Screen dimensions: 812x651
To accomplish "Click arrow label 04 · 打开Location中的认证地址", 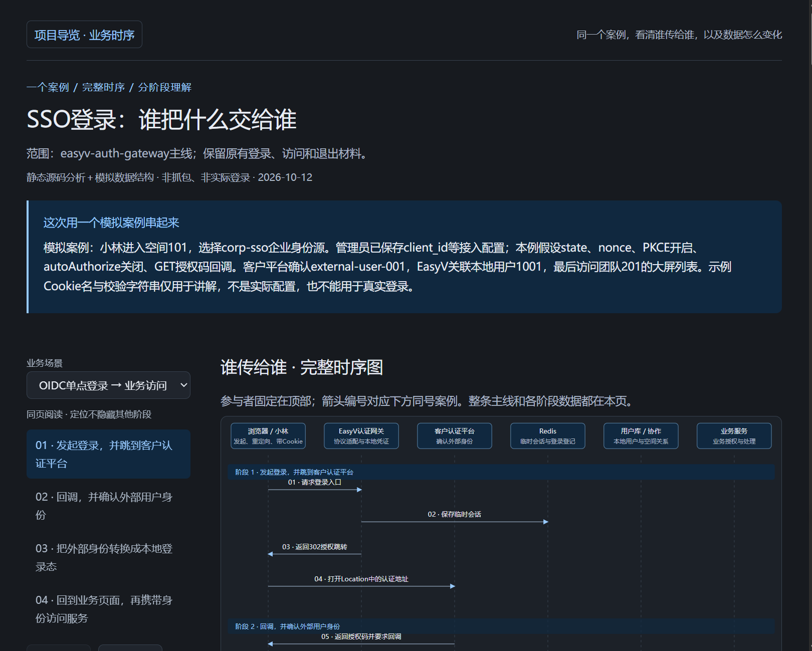I will pyautogui.click(x=361, y=579).
